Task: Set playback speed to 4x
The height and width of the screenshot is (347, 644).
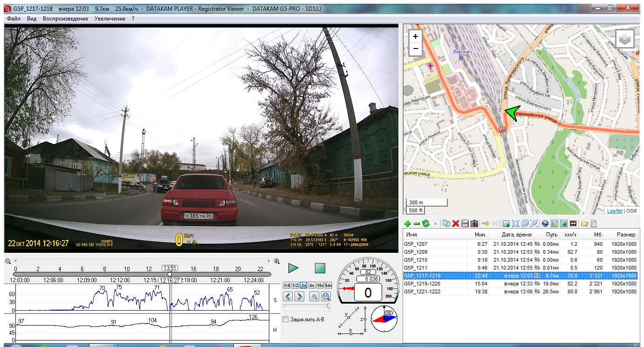Action: tap(312, 285)
